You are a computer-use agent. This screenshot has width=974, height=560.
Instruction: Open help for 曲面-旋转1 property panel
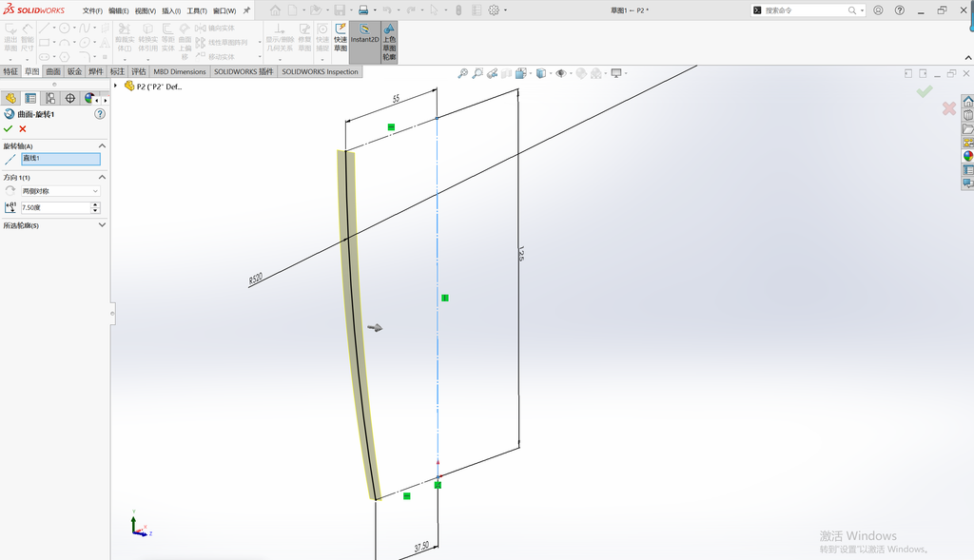(x=100, y=114)
